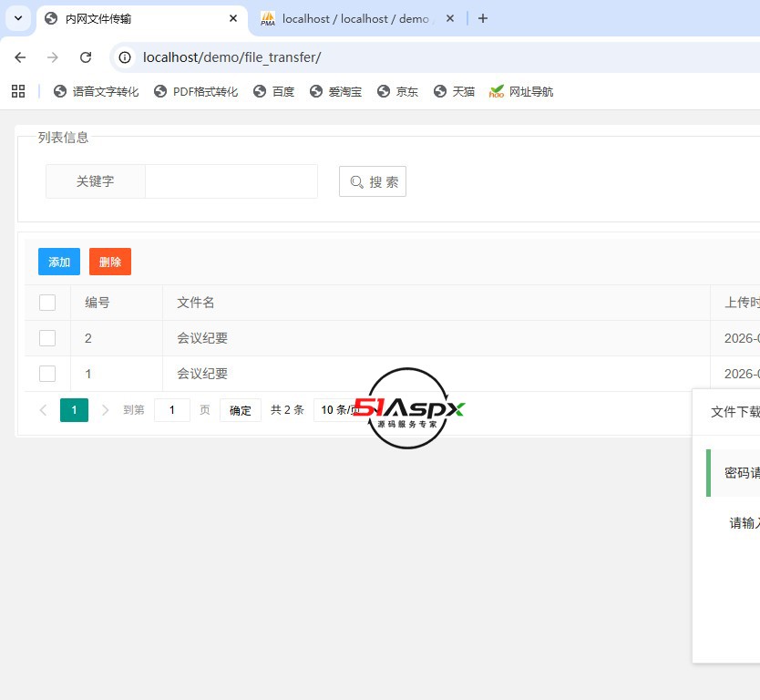Click the browser refresh icon
The height and width of the screenshot is (700, 760).
pyautogui.click(x=86, y=57)
